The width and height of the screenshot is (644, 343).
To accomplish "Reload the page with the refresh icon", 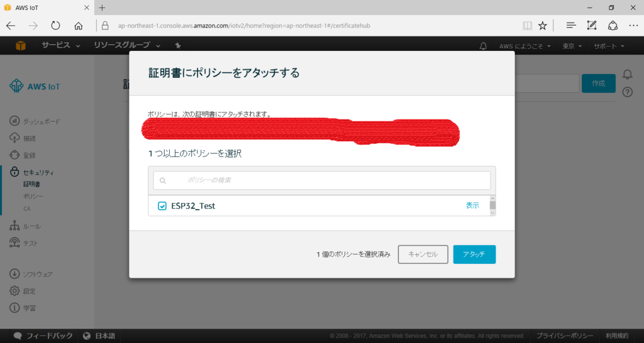I will [55, 26].
